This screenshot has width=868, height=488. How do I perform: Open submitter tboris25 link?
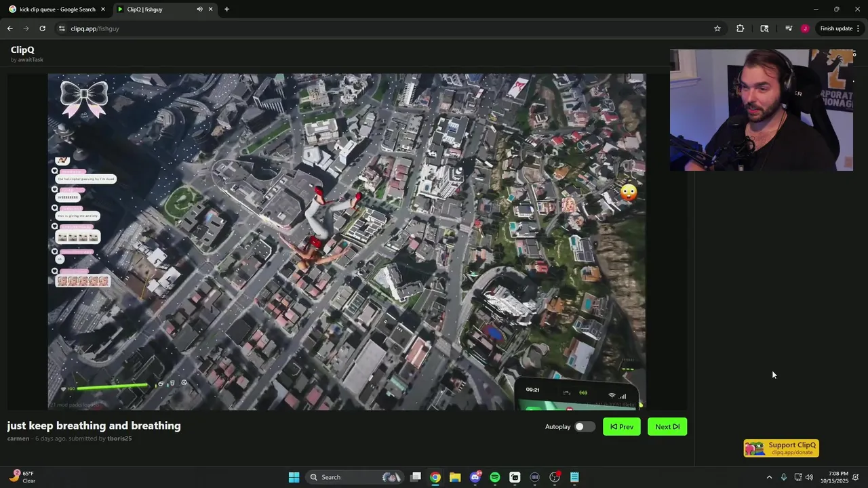click(x=119, y=439)
